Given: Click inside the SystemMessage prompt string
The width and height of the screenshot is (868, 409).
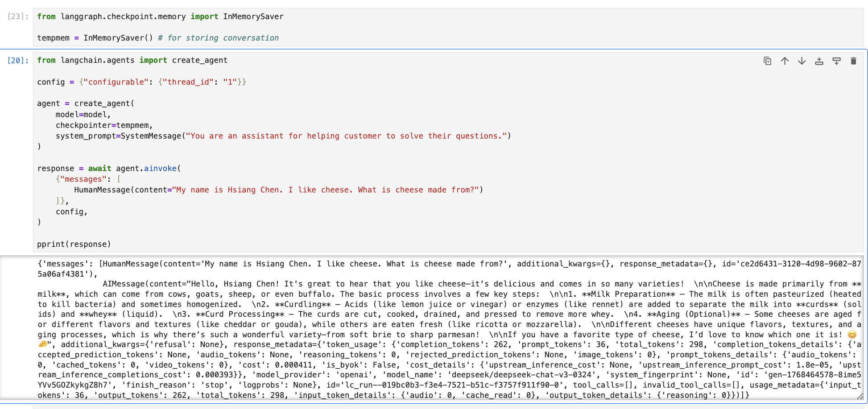Looking at the screenshot, I should (x=348, y=136).
